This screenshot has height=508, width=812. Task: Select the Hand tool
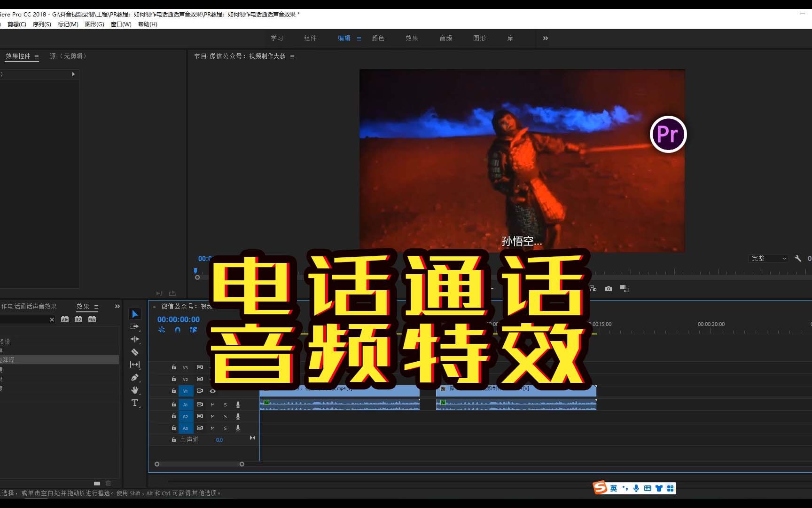[x=135, y=390]
